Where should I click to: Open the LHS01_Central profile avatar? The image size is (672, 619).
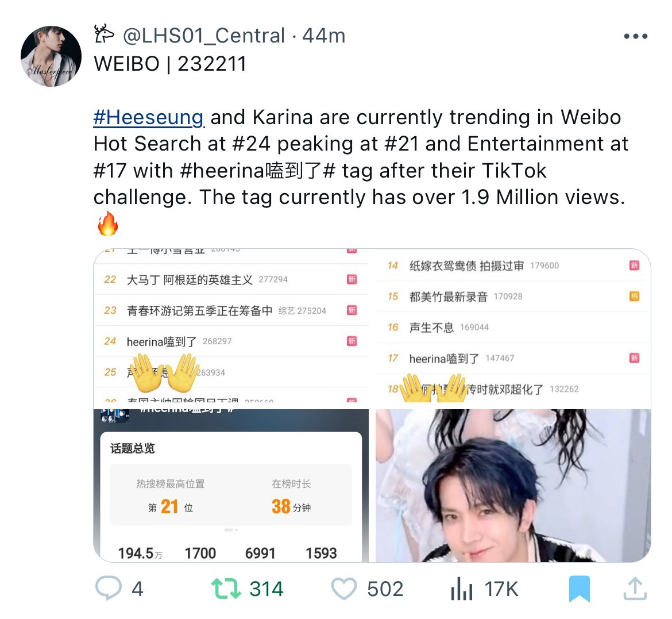pyautogui.click(x=51, y=56)
